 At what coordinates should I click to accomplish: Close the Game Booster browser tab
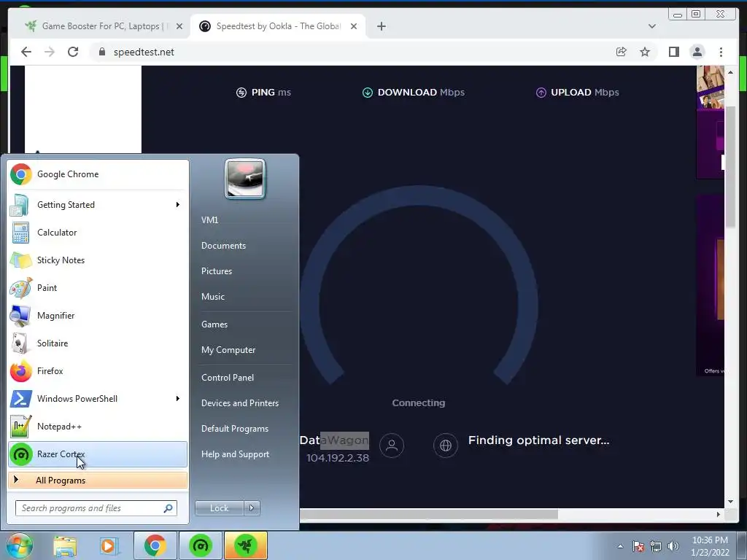179,26
